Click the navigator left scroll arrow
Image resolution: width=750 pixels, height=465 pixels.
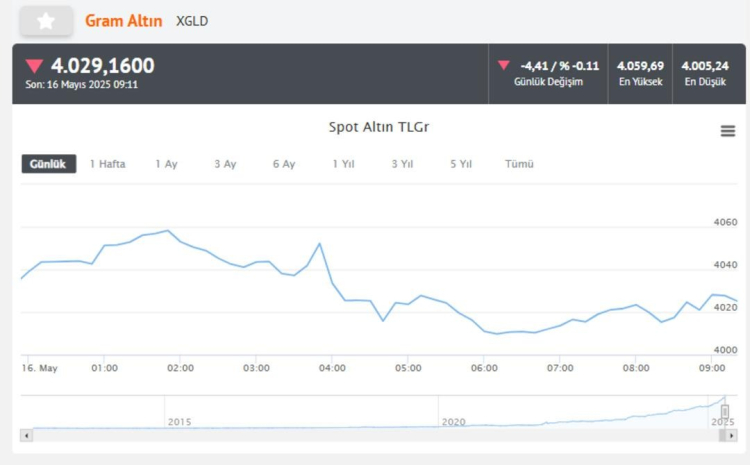27,436
